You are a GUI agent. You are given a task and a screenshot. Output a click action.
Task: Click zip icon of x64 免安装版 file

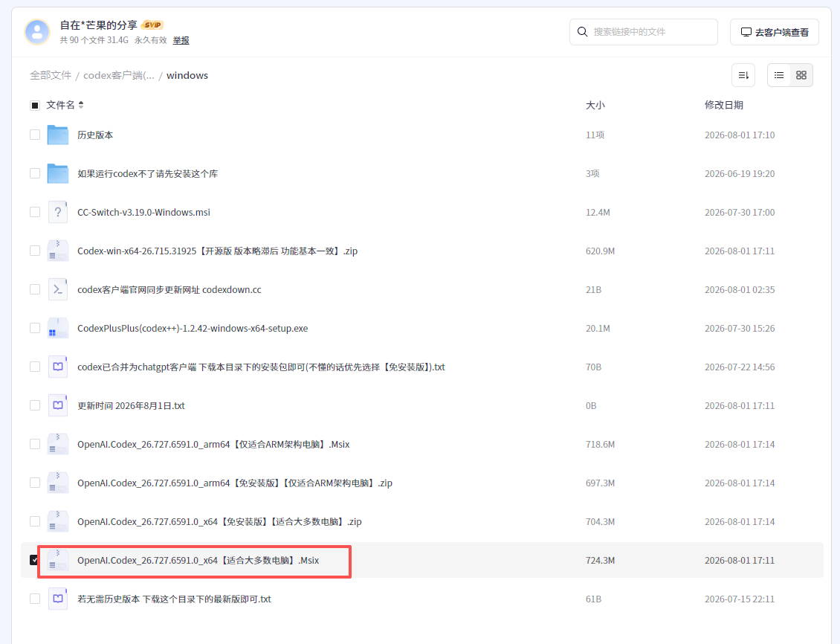(x=58, y=521)
